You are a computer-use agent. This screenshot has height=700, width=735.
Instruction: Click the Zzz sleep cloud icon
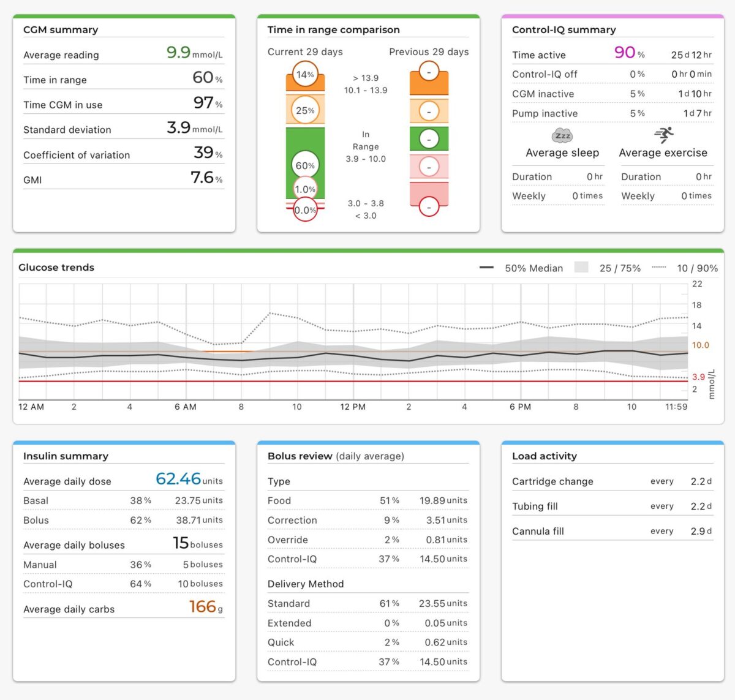(x=562, y=135)
